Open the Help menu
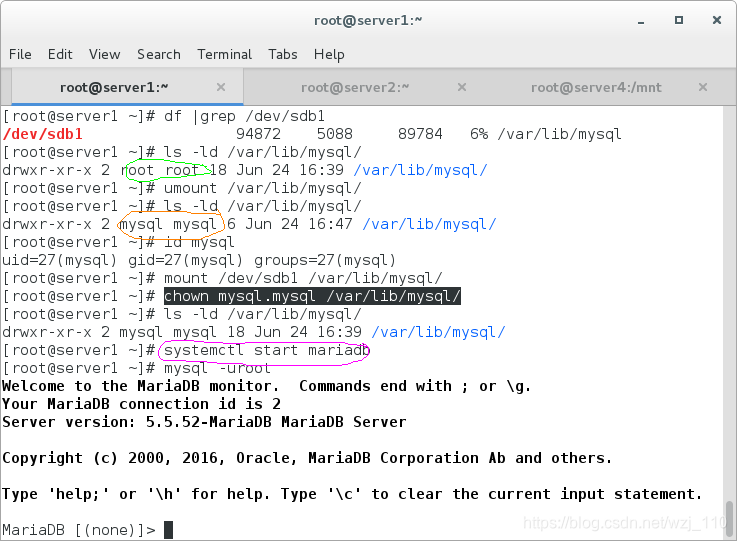Viewport: 737px width, 541px height. tap(329, 55)
